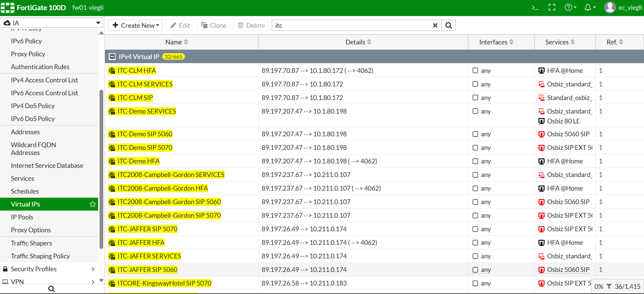Image resolution: width=644 pixels, height=294 pixels.
Task: Click the ec_viegli user avatar
Action: pyautogui.click(x=610, y=7)
